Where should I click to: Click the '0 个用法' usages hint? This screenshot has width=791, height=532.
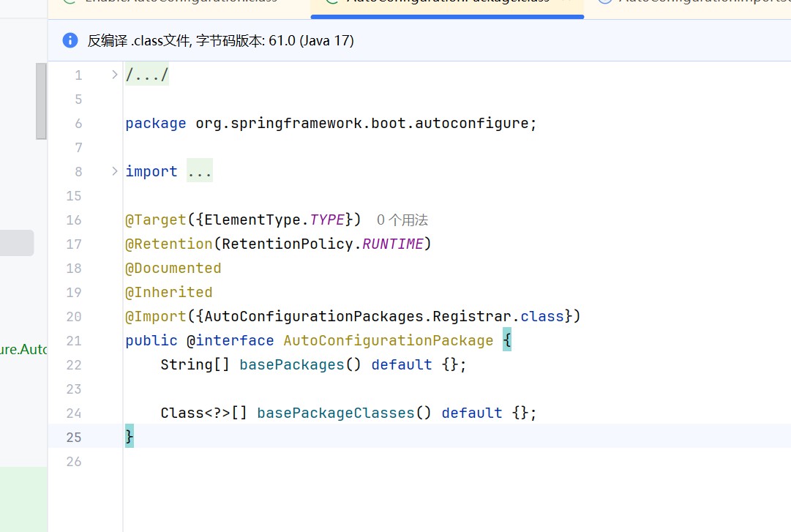pyautogui.click(x=402, y=220)
